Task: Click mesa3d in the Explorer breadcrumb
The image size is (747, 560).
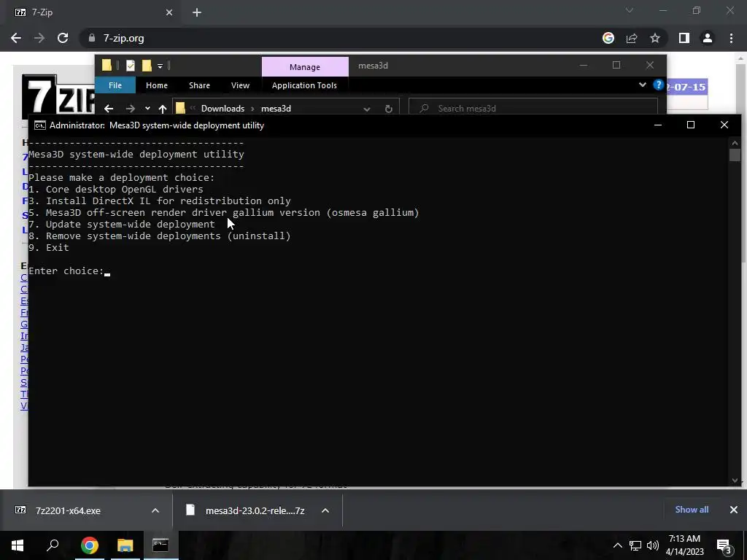Action: pos(276,109)
